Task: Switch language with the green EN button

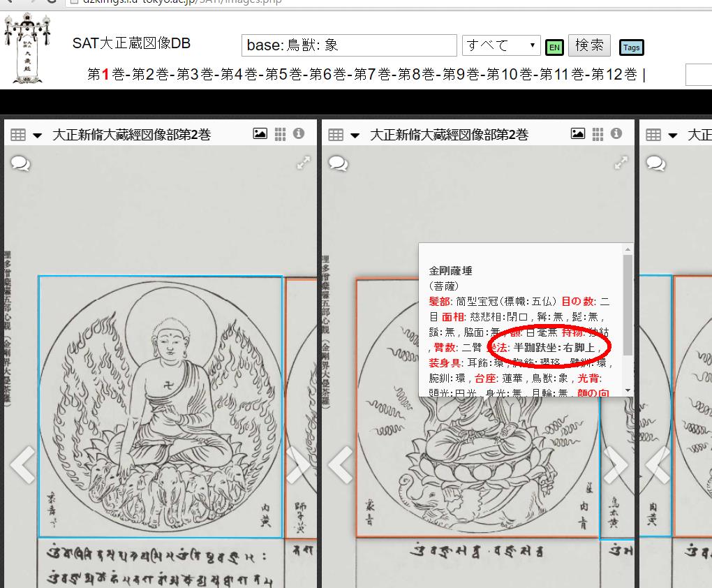Action: (x=554, y=47)
